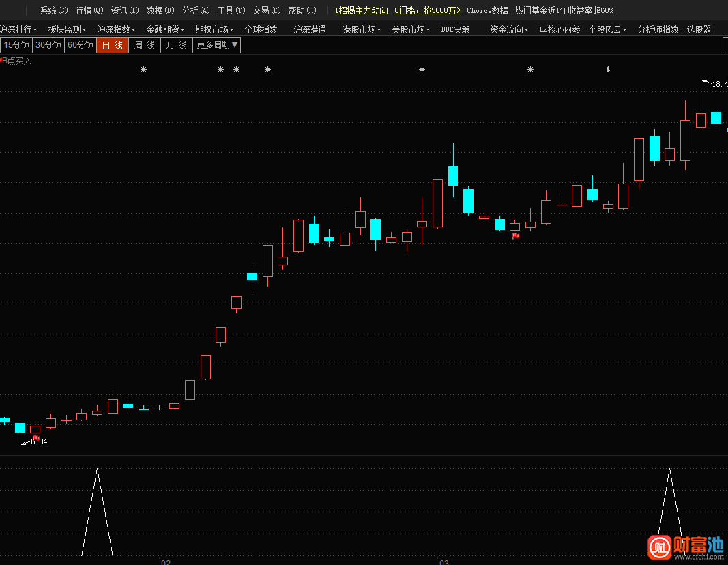Click the red buy flag under the March pullback candle

click(x=516, y=235)
